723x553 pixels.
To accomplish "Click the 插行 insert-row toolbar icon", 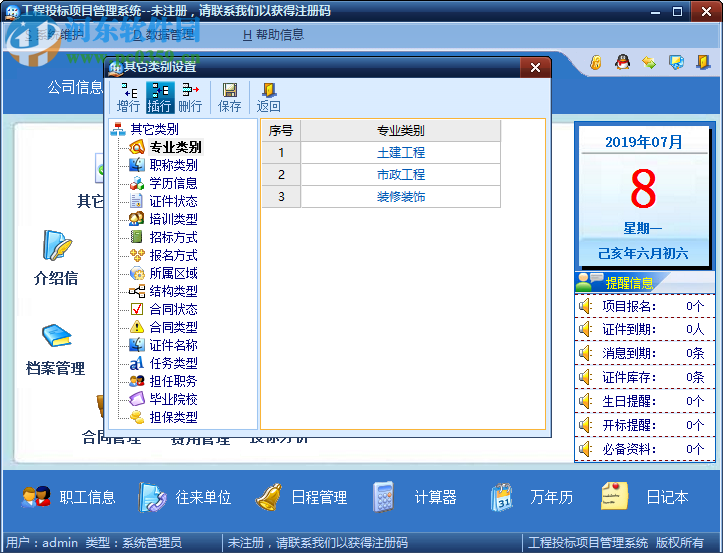I will tap(160, 97).
